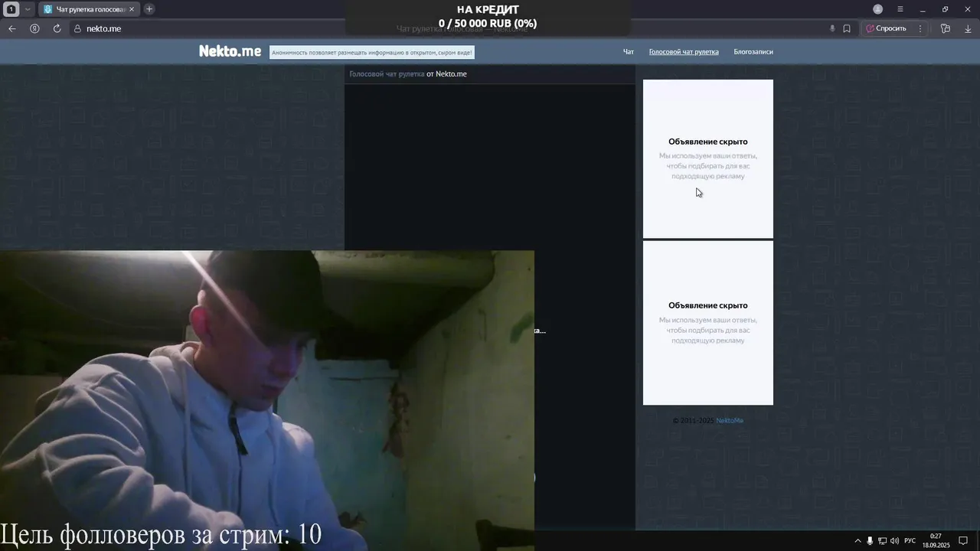980x551 pixels.
Task: Open the clock showing 0:27
Action: 936,541
